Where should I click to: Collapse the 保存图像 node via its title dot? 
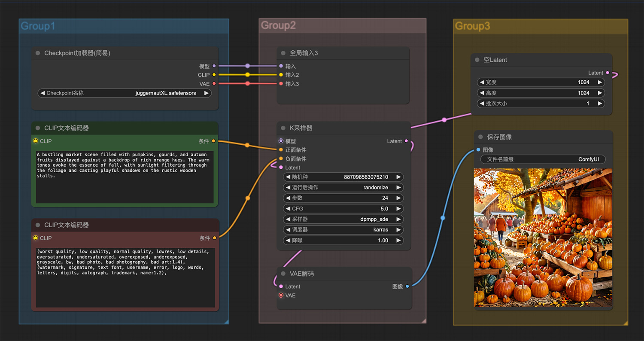[x=481, y=137]
